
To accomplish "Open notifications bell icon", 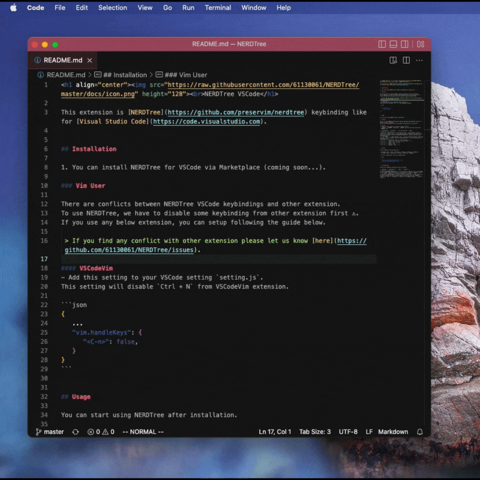I will [420, 432].
